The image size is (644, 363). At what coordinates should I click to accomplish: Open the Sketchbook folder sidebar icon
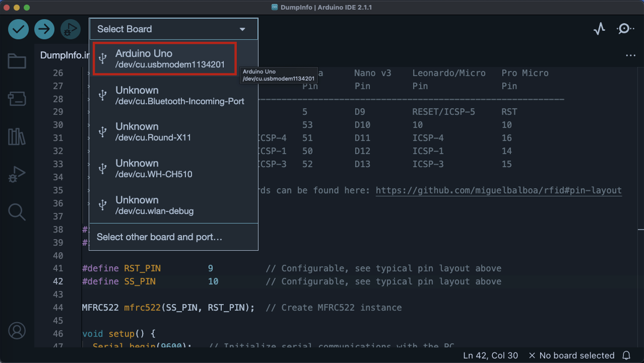coord(17,61)
